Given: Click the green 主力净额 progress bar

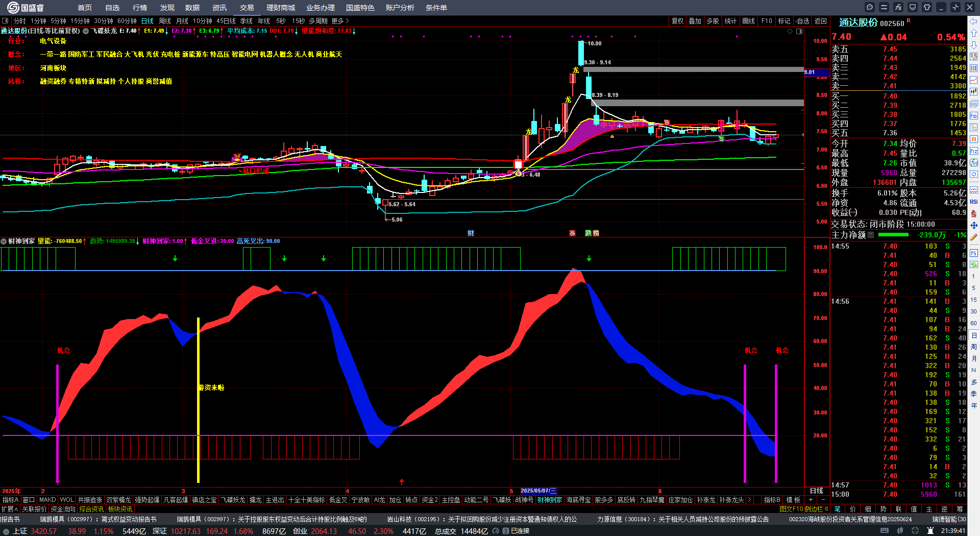Looking at the screenshot, I should click(893, 235).
